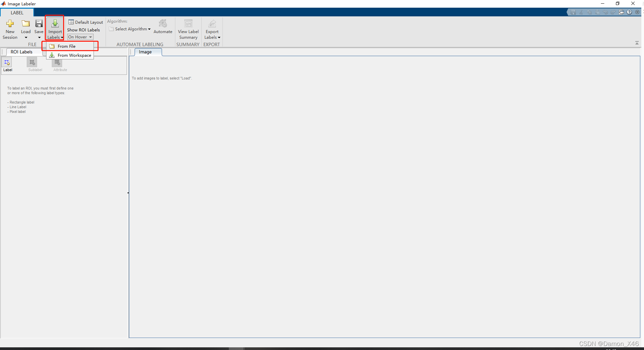Click the Redo arrow icon
This screenshot has height=350, width=644.
(x=613, y=12)
